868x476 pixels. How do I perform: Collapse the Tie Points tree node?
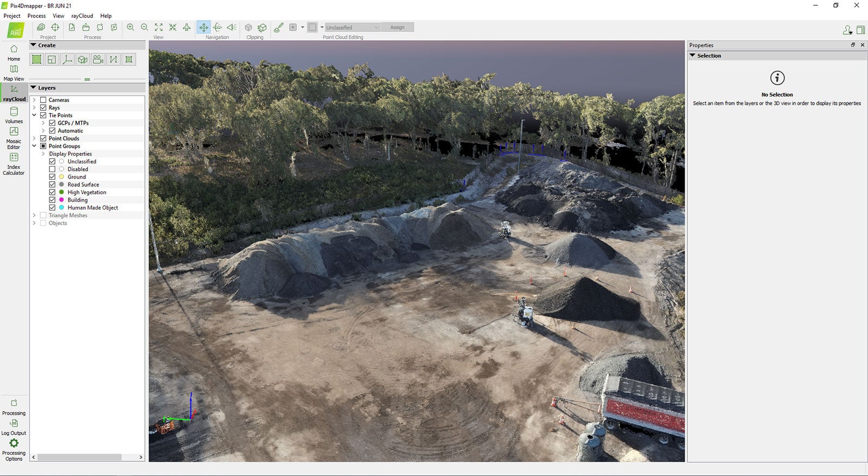click(34, 115)
